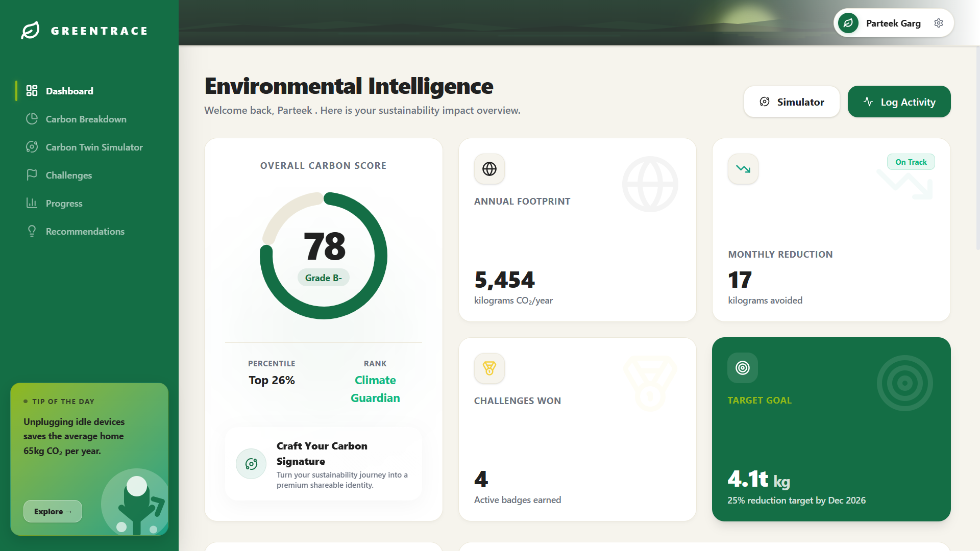Click the Carbon Signature orbit icon
The height and width of the screenshot is (551, 980).
251,464
